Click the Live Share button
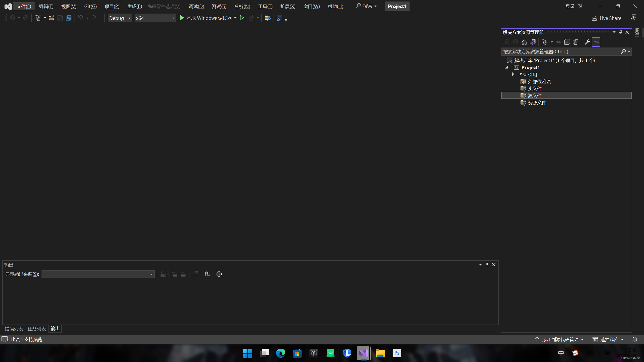The width and height of the screenshot is (644, 362). [607, 18]
